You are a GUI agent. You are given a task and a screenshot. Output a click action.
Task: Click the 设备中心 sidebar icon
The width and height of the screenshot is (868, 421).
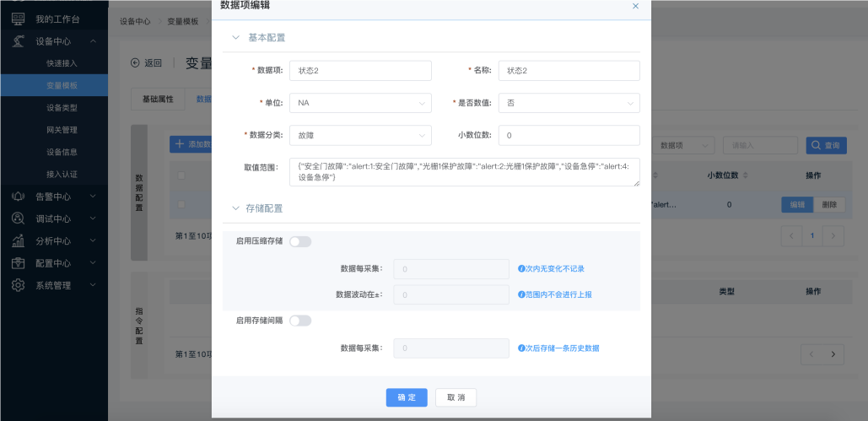[x=19, y=41]
